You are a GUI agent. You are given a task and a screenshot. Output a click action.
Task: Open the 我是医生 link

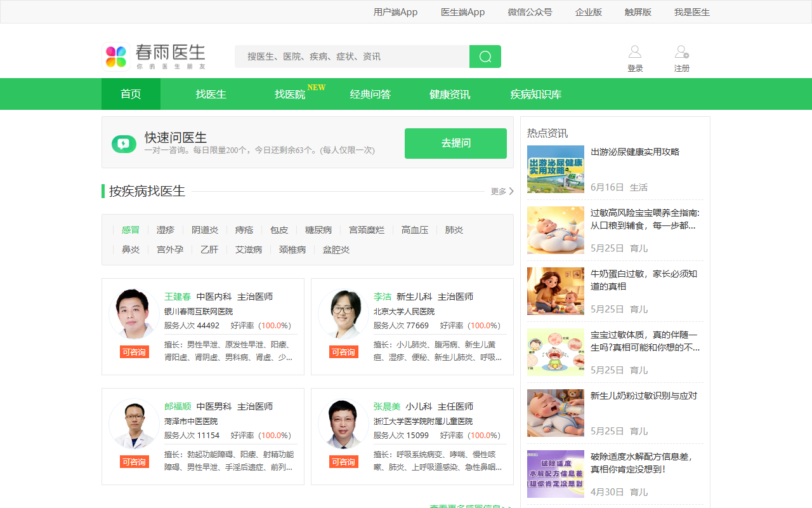(691, 12)
